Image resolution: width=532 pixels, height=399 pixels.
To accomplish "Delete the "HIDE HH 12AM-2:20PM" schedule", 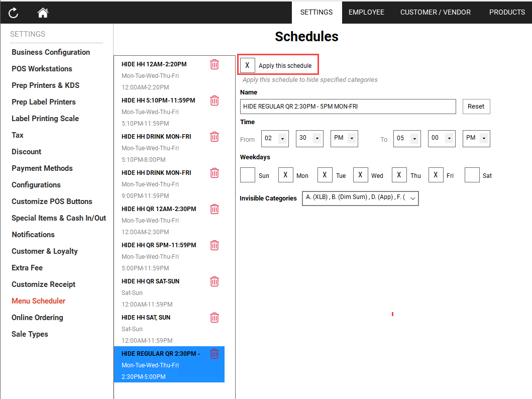I will (215, 64).
